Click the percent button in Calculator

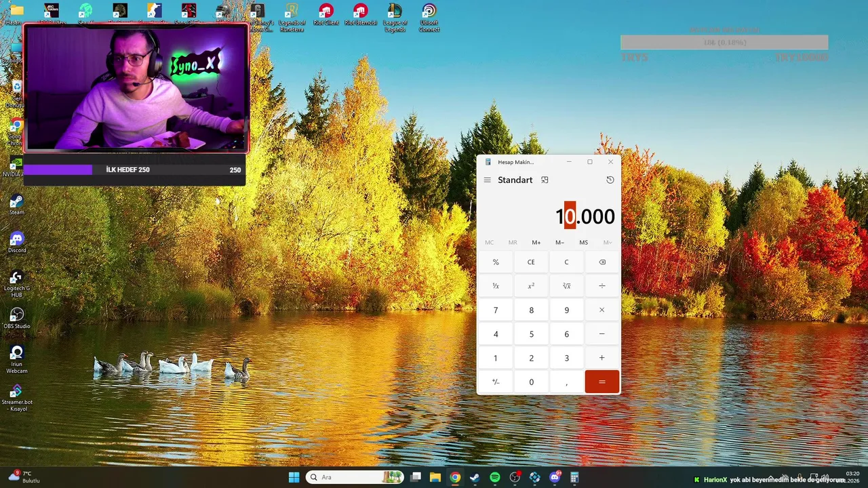(496, 262)
